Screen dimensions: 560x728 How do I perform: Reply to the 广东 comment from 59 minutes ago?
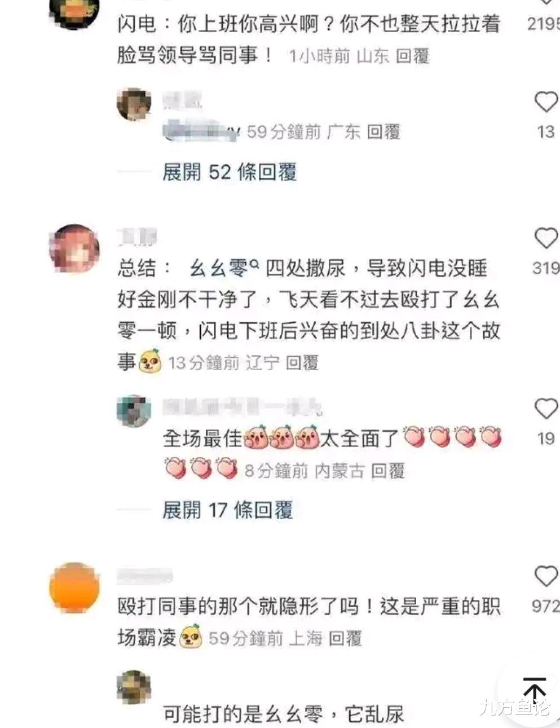383,132
